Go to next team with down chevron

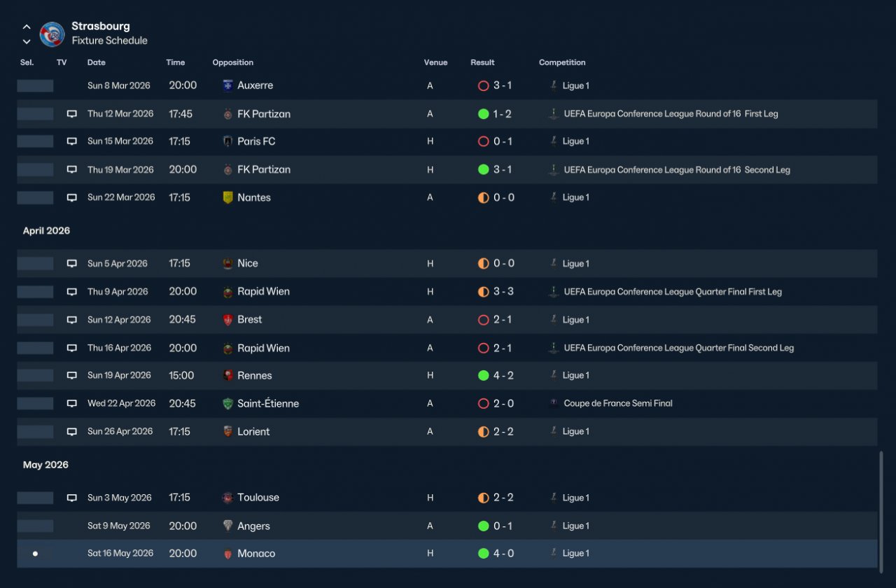click(x=27, y=42)
